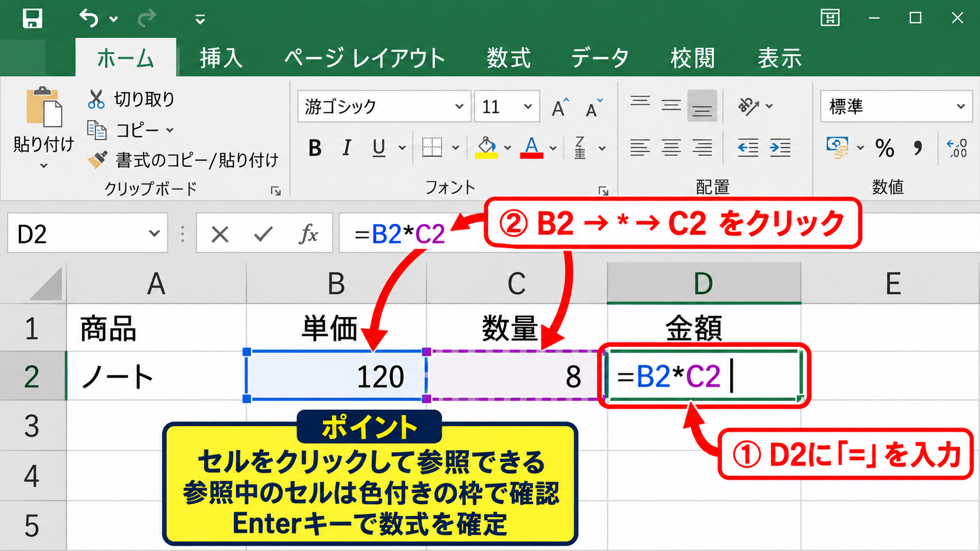Toggle Center alignment icon
This screenshot has width=980, height=551.
(671, 148)
